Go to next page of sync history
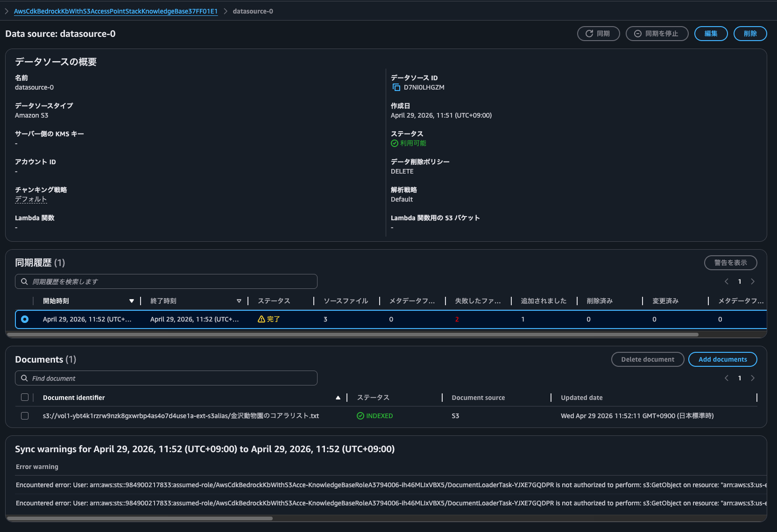777x532 pixels. coord(752,281)
